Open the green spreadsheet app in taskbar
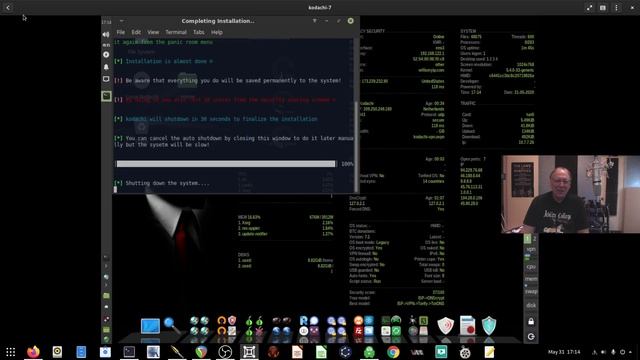 (321, 352)
